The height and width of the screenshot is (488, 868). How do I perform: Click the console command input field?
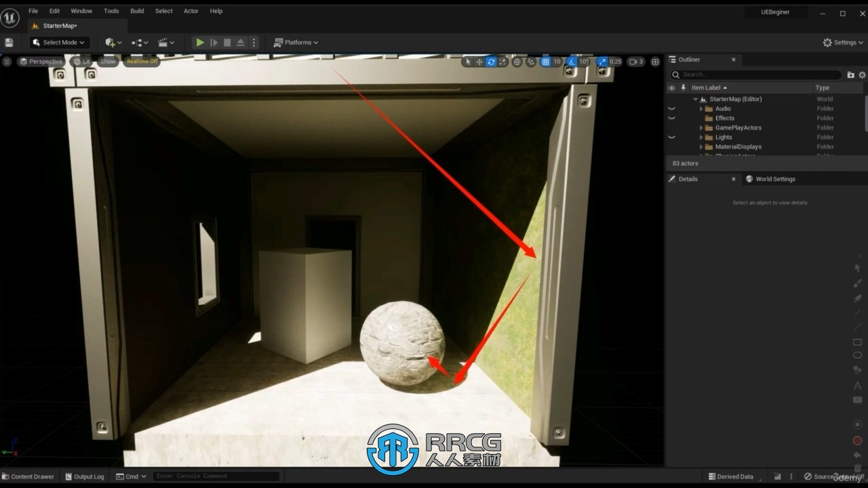216,476
